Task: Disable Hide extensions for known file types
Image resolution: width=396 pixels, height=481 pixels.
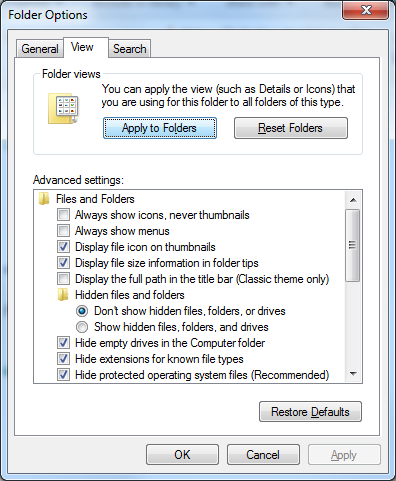Action: [x=63, y=359]
